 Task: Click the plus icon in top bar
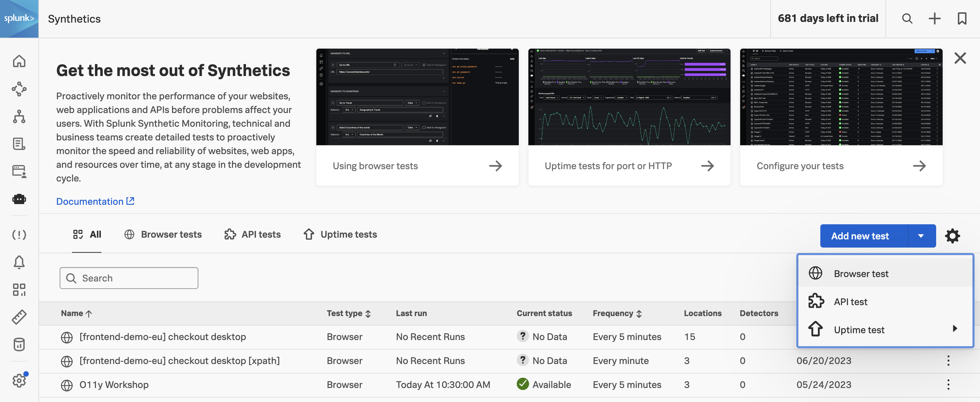pos(934,18)
